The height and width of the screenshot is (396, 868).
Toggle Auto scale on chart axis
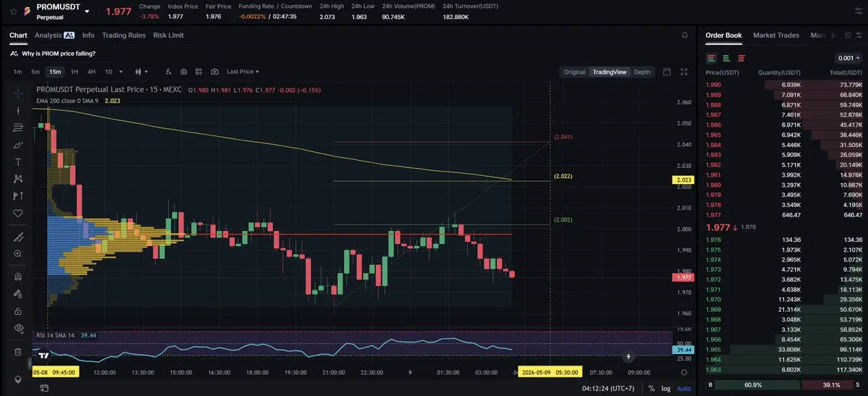click(683, 389)
